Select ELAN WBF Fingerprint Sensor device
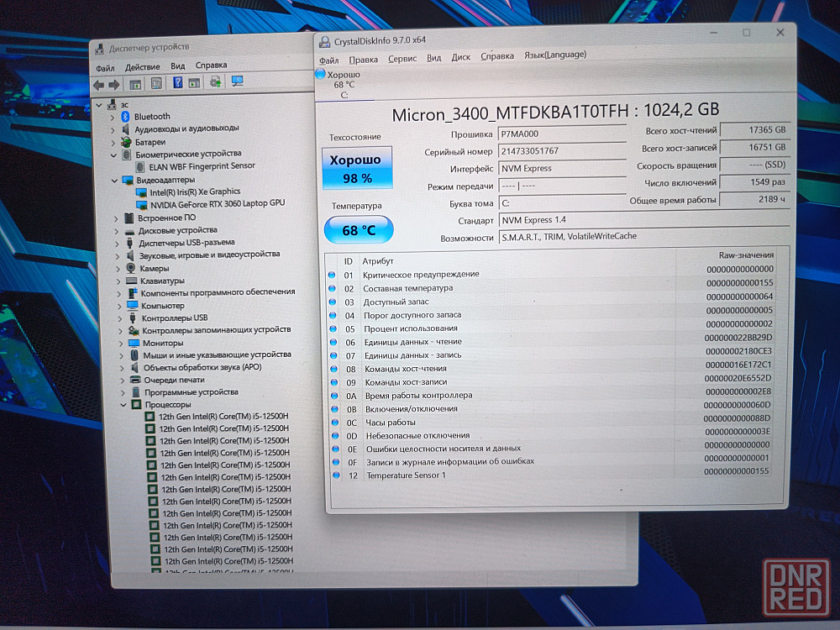 tap(202, 166)
